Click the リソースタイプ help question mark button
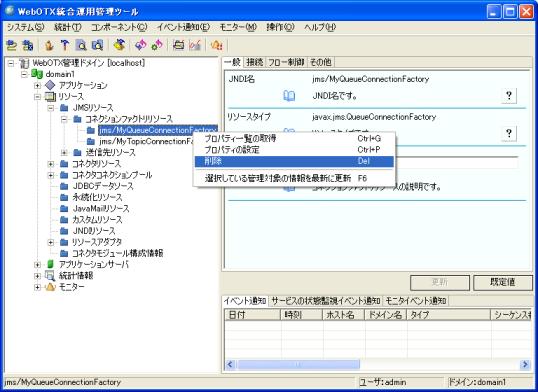 pyautogui.click(x=509, y=133)
